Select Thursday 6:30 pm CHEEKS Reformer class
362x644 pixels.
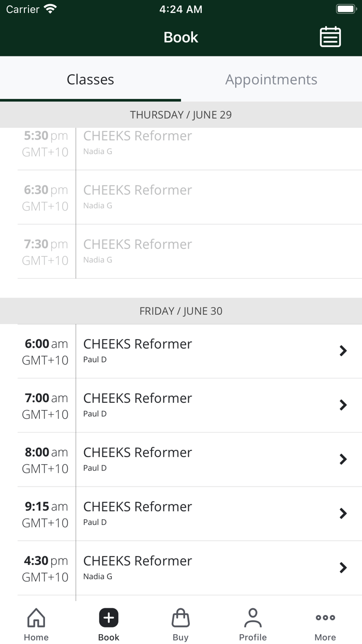pos(190,197)
